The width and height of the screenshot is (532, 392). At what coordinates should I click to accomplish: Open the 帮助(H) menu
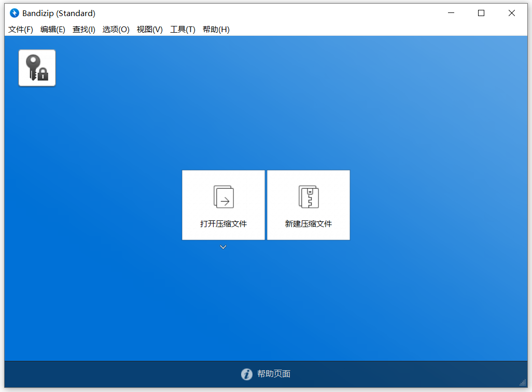tap(216, 30)
